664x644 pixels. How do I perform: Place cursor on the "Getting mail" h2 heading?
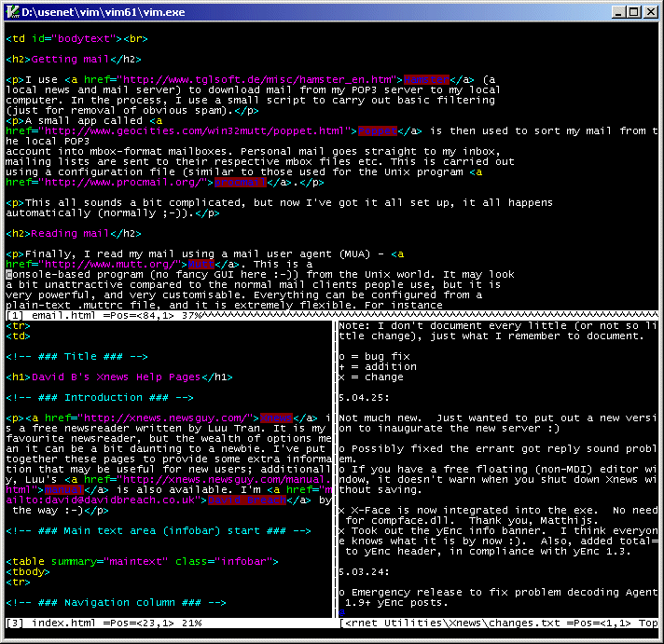[73, 60]
